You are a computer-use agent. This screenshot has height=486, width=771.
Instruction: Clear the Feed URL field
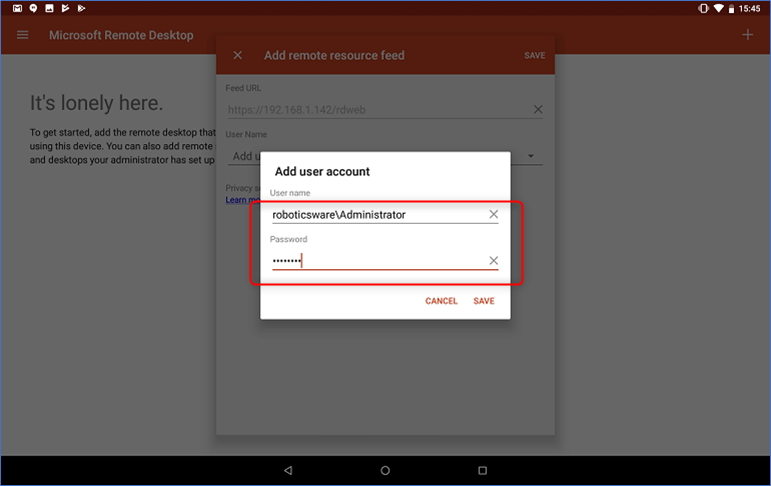click(x=538, y=109)
